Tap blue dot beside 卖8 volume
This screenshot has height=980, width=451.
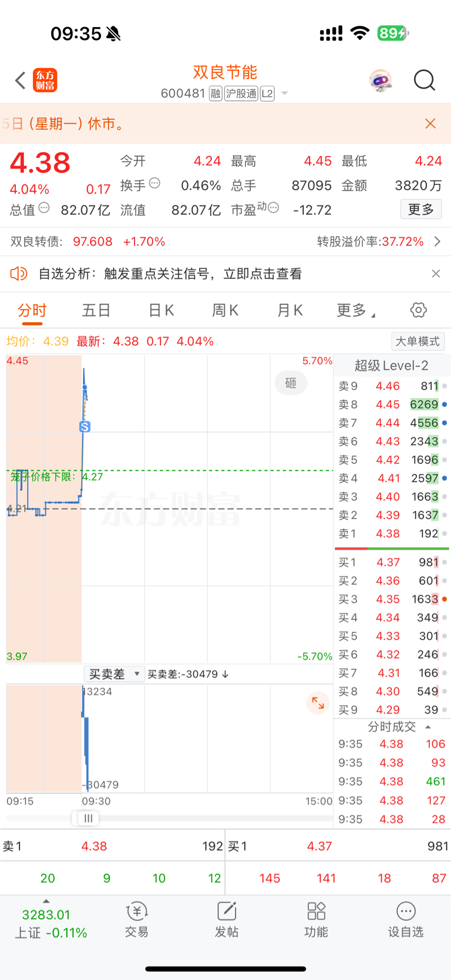pos(445,405)
